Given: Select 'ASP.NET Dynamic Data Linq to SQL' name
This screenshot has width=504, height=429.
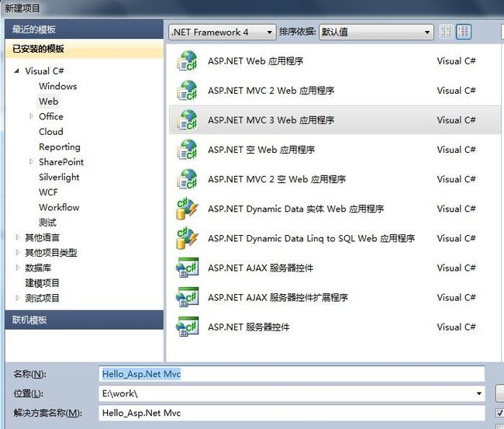Looking at the screenshot, I should point(311,238).
